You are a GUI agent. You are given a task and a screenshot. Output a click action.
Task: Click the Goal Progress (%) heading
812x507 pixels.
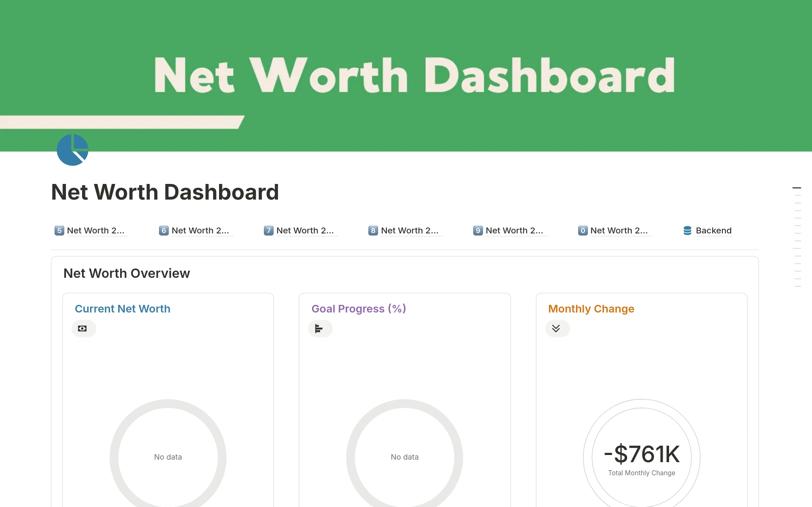tap(359, 309)
